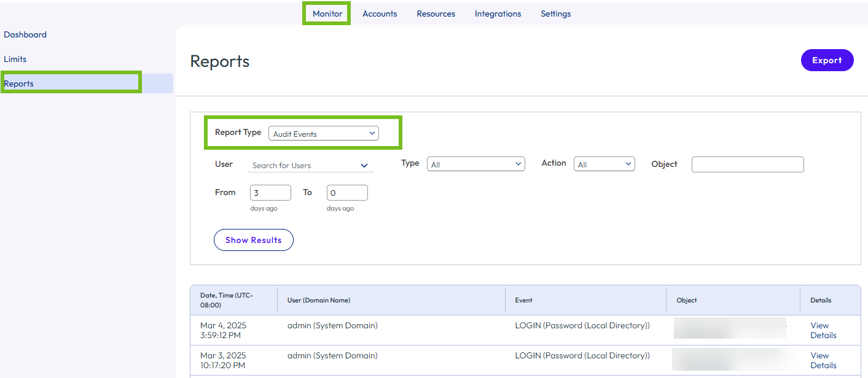Click the Export button
The image size is (868, 378).
(827, 60)
